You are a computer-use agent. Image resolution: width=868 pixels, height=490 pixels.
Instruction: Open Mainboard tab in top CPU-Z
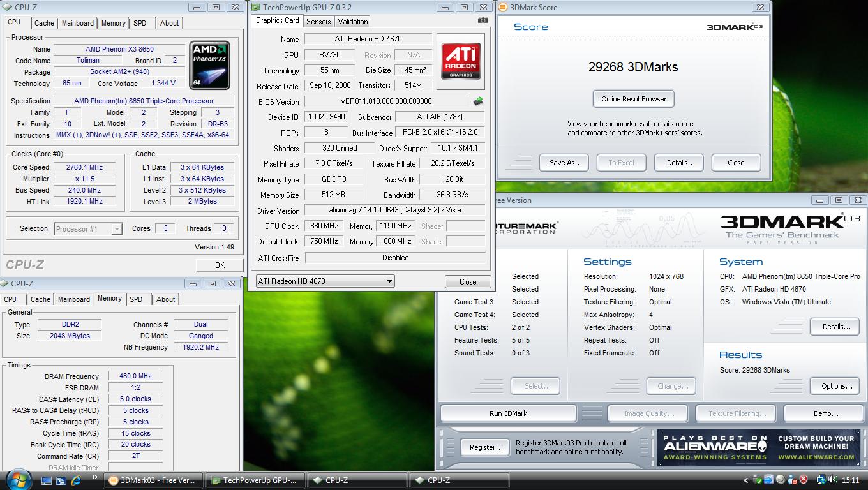tap(78, 23)
